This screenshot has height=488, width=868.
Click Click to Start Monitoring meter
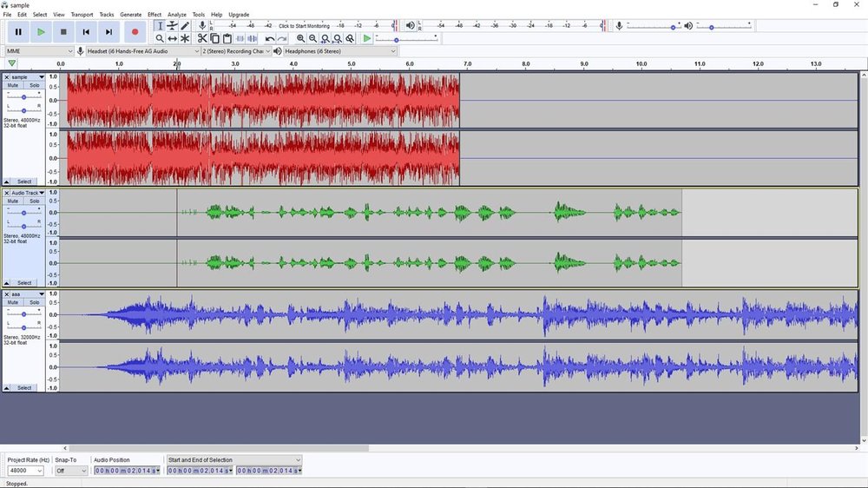click(304, 25)
